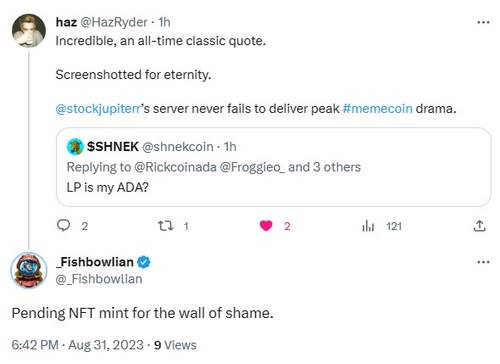Image resolution: width=500 pixels, height=364 pixels.
Task: Click the reply speech bubble icon
Action: tap(63, 226)
